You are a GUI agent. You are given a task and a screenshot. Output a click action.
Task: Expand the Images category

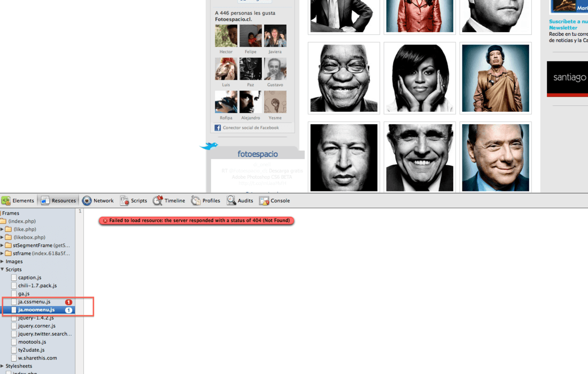coord(2,261)
